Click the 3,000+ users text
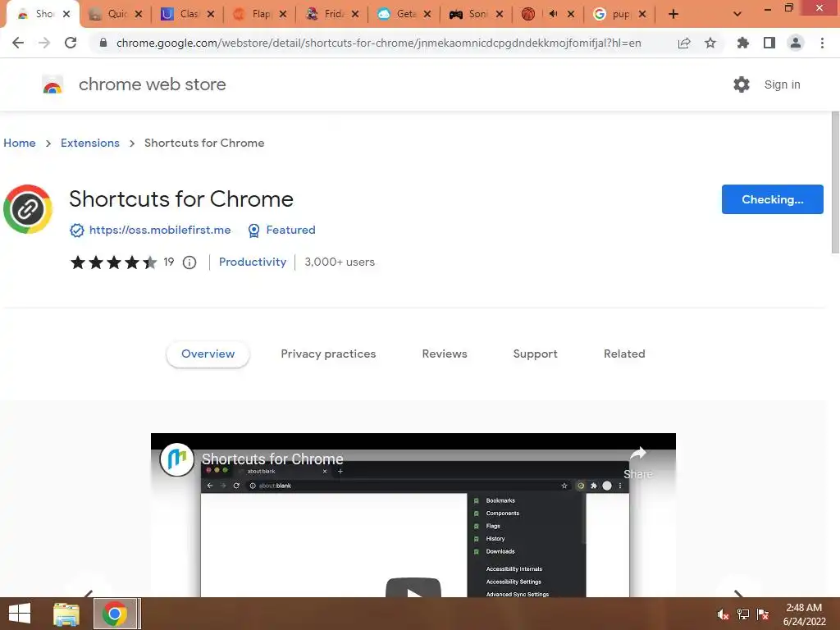Viewport: 840px width, 630px height. pyautogui.click(x=340, y=262)
